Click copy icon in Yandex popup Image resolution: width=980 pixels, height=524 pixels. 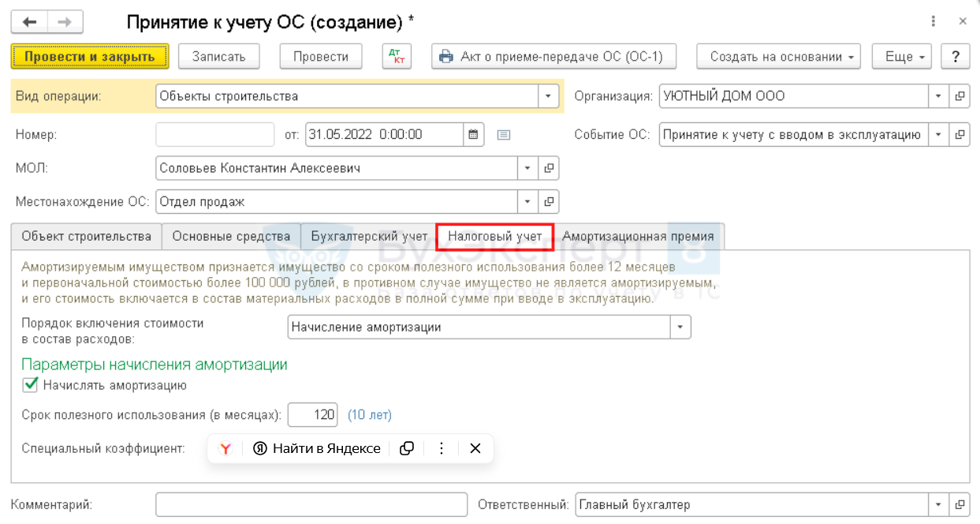pos(407,448)
